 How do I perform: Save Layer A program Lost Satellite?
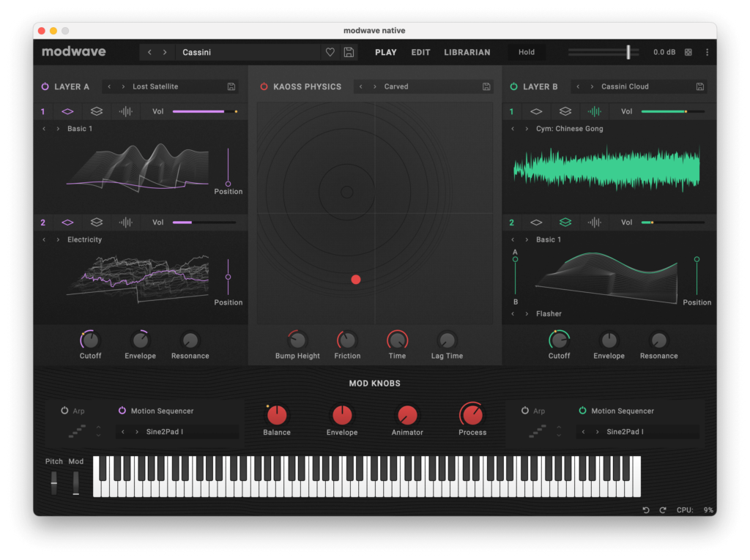point(231,86)
